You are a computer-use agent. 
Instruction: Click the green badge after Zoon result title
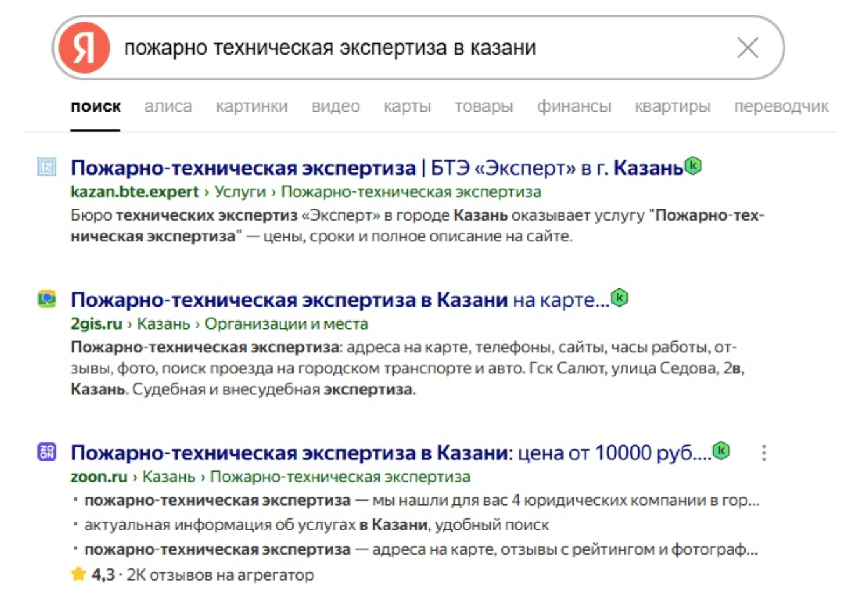pos(721,451)
